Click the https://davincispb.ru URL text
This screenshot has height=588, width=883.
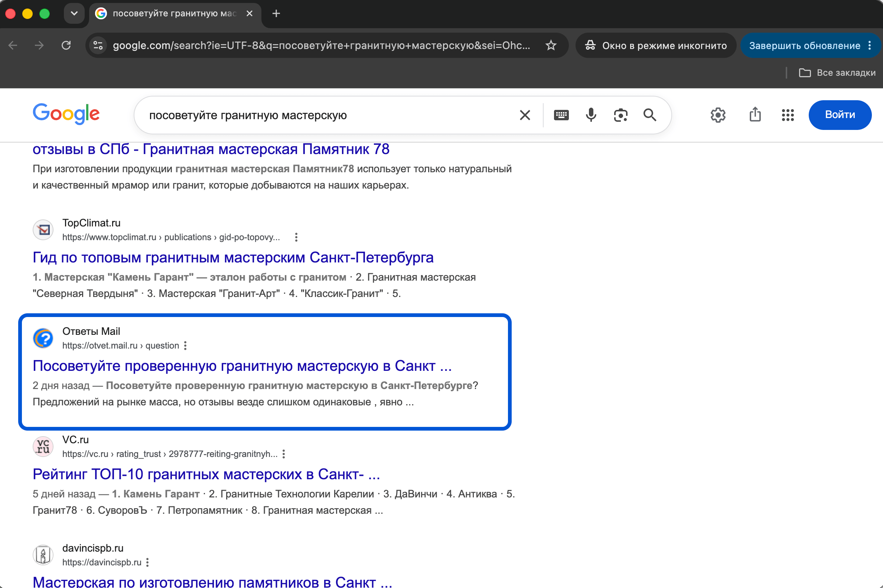point(102,562)
